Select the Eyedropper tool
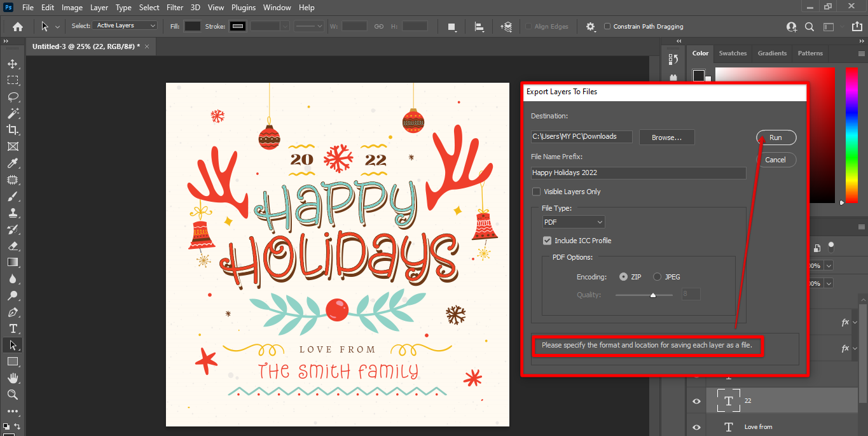The height and width of the screenshot is (436, 868). (12, 163)
